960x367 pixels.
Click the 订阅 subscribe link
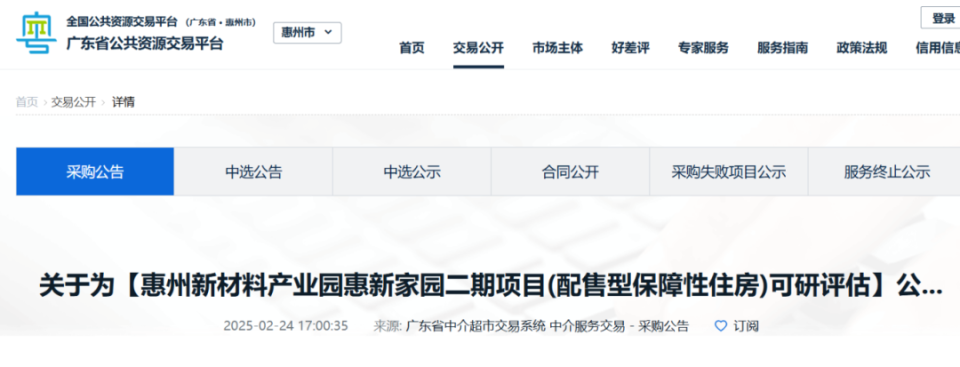point(746,326)
